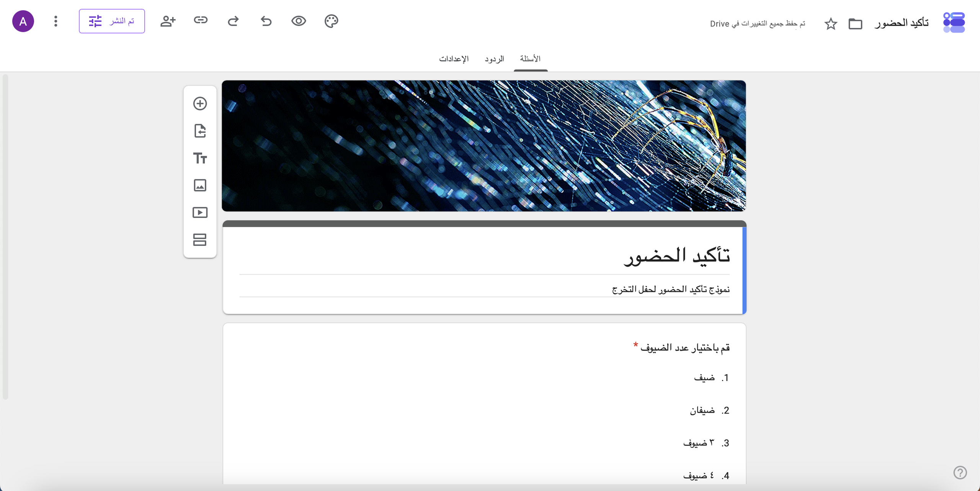The image size is (980, 491).
Task: Edit the form description about graduation party
Action: tap(671, 289)
